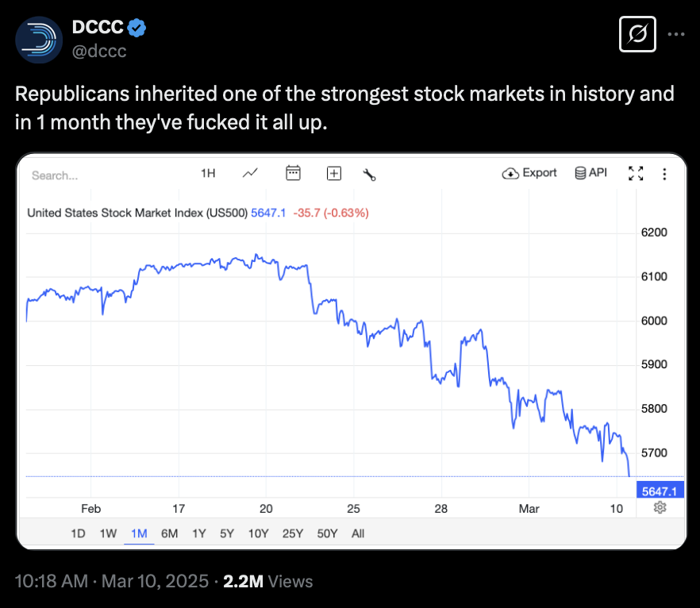Screen dimensions: 700x608
Task: Open the 1H interval selector
Action: 208,173
